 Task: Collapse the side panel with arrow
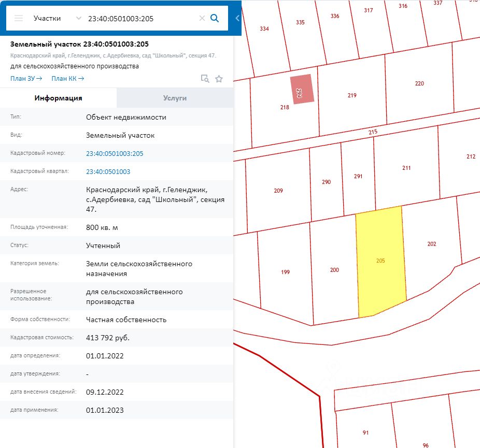[237, 18]
